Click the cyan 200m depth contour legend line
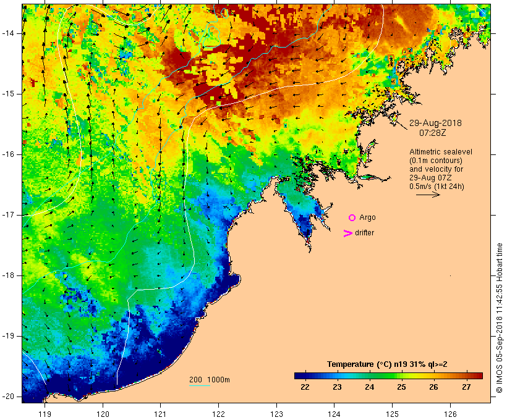Image resolution: width=507 pixels, height=420 pixels. (200, 385)
